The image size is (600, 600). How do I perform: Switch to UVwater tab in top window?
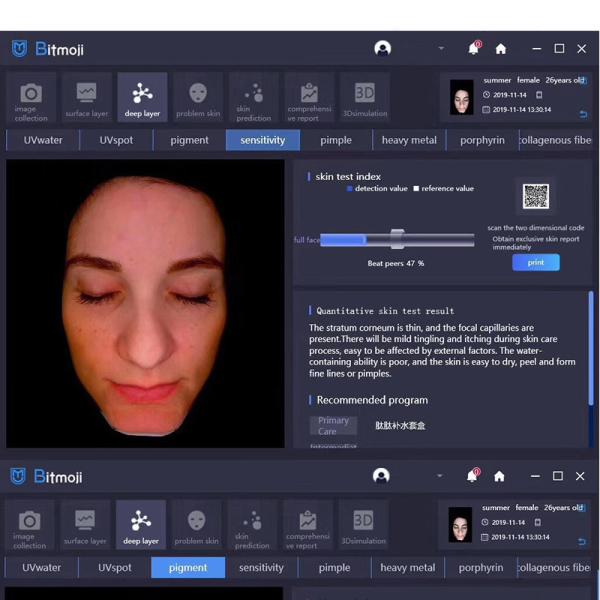coord(43,141)
